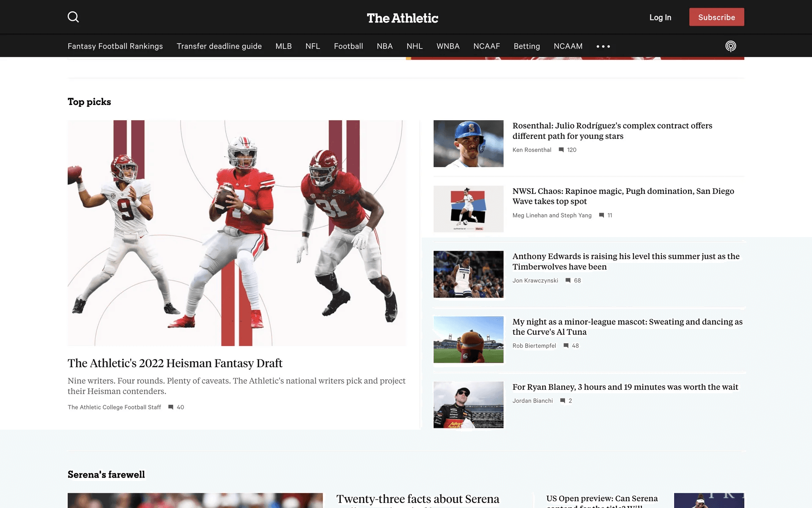Click the Anthony Edwards article thumbnail
The width and height of the screenshot is (812, 508).
[x=468, y=274]
